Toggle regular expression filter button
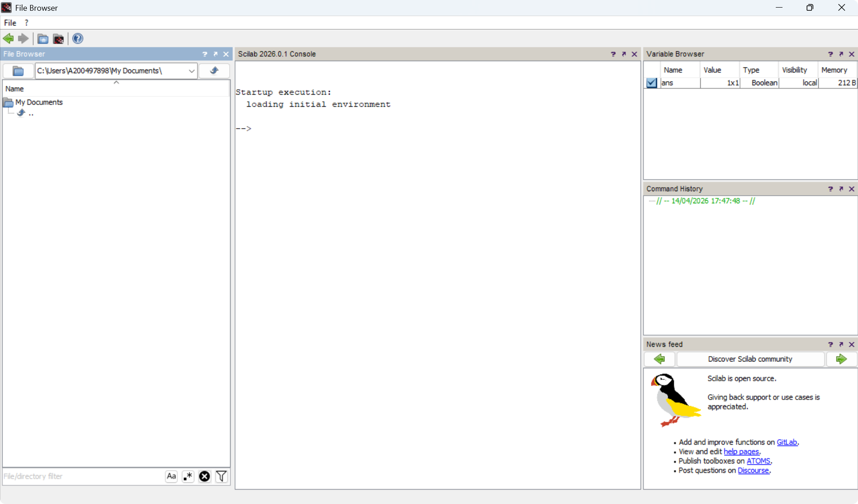Image resolution: width=858 pixels, height=504 pixels. [188, 476]
